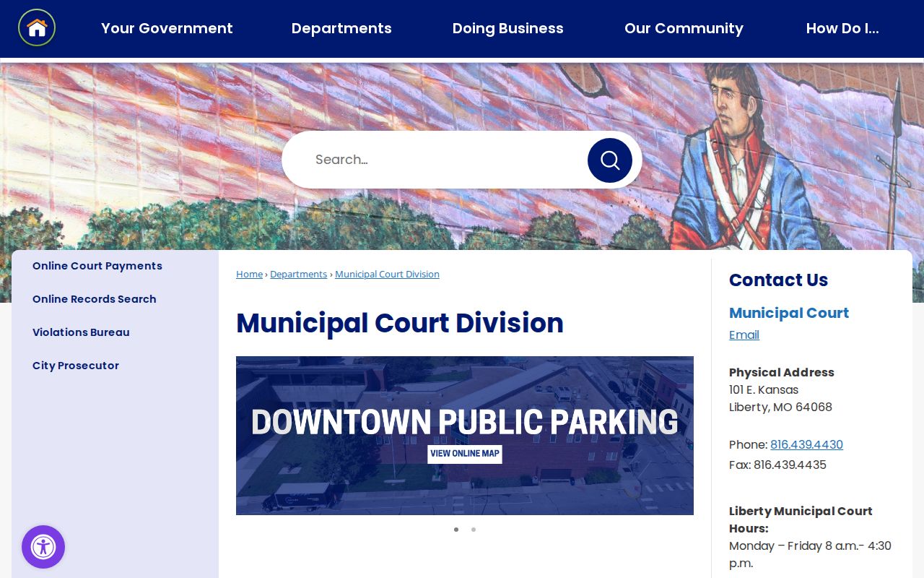Go to the home page via house icon
Screen dimensions: 924x578
pos(37,27)
